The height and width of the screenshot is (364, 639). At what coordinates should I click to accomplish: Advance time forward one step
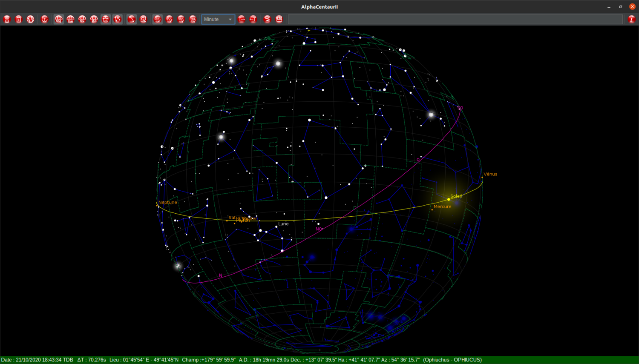[x=242, y=19]
